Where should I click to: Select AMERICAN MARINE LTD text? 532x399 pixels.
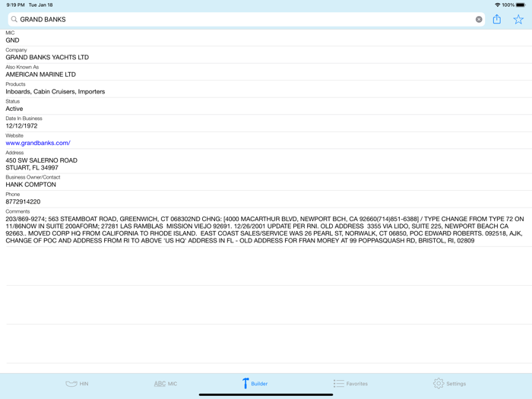click(x=41, y=74)
